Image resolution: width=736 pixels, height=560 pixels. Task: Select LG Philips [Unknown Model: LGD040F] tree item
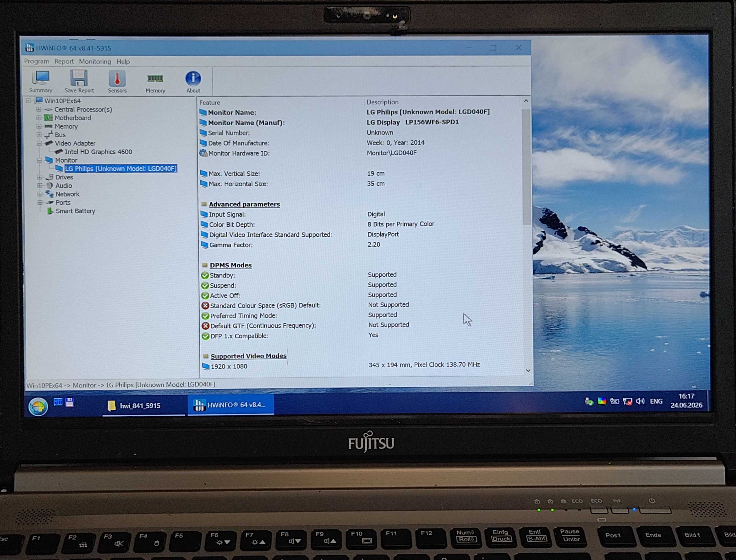tap(121, 169)
